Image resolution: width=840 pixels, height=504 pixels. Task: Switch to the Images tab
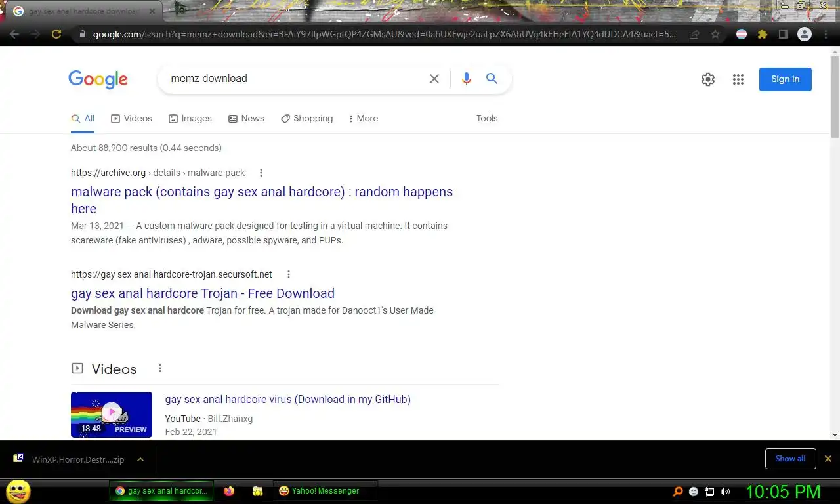[x=190, y=118]
